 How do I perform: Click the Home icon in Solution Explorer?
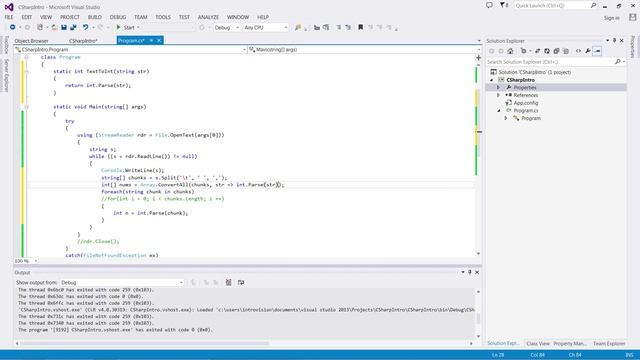click(510, 51)
